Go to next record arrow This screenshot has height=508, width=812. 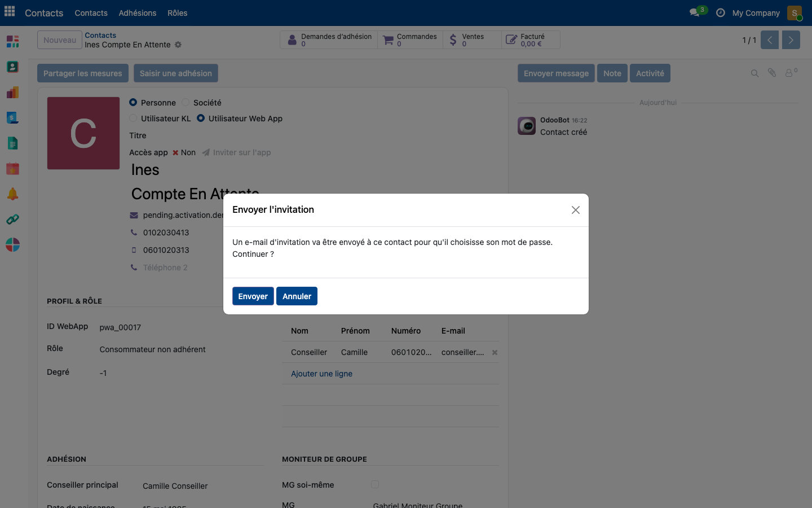[x=791, y=40]
